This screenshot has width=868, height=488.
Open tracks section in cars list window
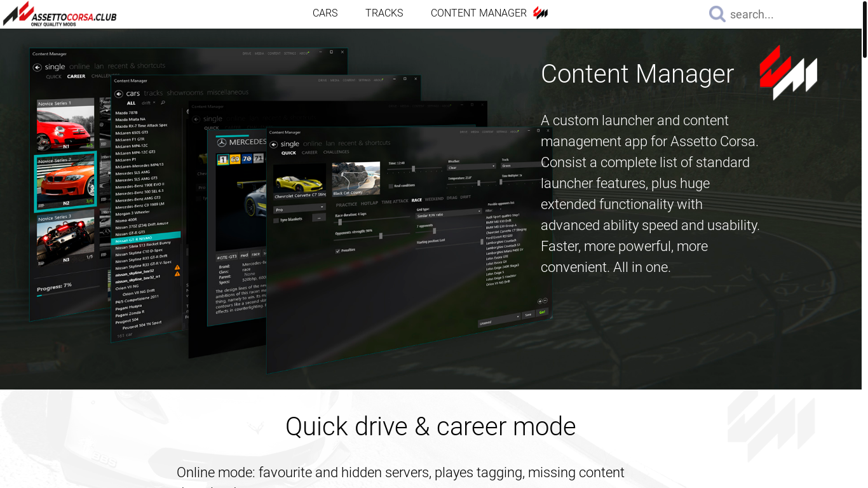tap(153, 93)
